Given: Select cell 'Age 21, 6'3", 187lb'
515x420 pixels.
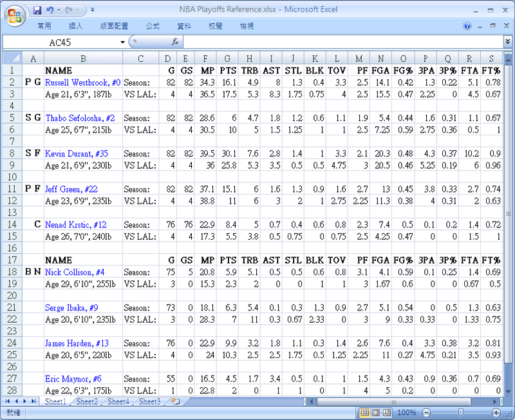Looking at the screenshot, I should pos(84,94).
